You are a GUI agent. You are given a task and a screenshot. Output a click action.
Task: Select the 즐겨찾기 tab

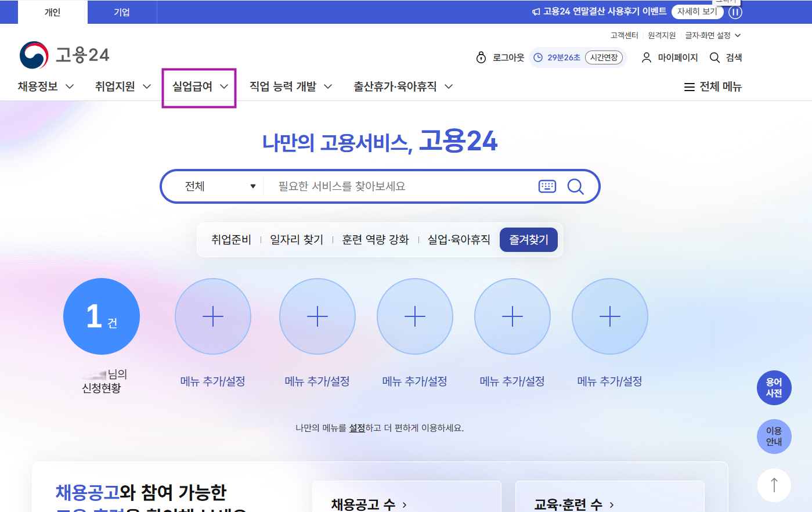coord(529,240)
